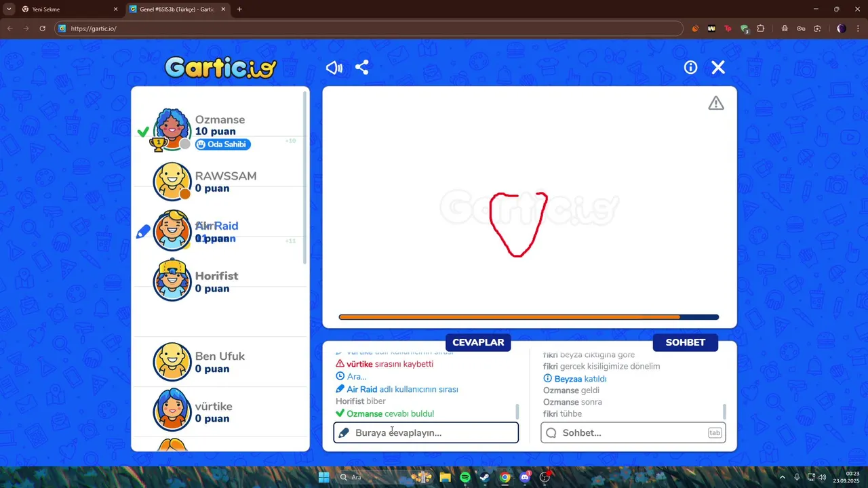
Task: Click the share room icon
Action: (x=362, y=68)
